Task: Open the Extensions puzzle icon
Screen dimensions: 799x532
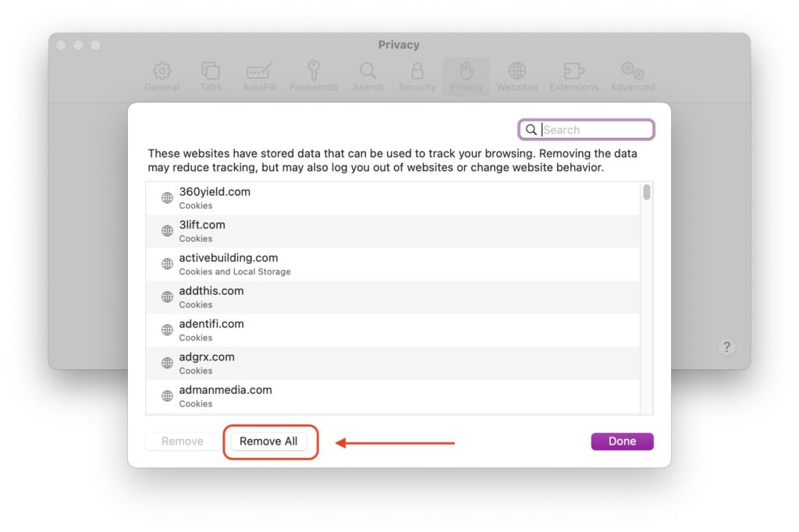Action: [574, 71]
